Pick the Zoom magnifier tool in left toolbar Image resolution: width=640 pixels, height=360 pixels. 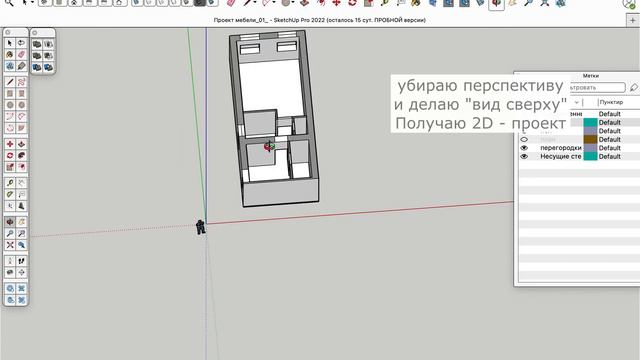point(10,233)
